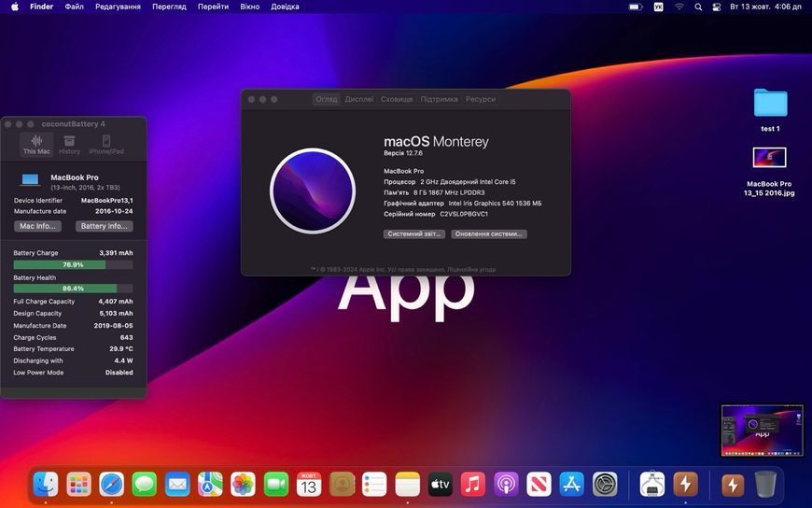Viewport: 812px width, 508px height.
Task: Click the Battery Charge 76.9% bar
Action: point(73,264)
